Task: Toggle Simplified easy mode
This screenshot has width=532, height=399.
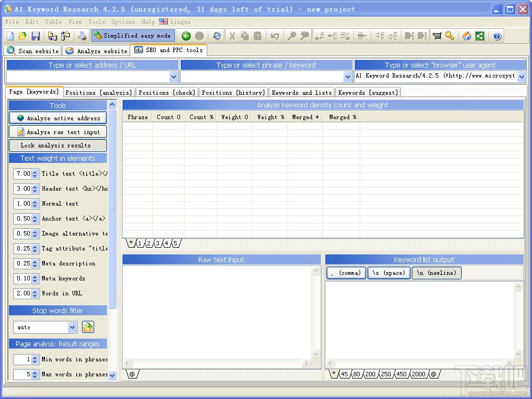Action: (x=133, y=35)
